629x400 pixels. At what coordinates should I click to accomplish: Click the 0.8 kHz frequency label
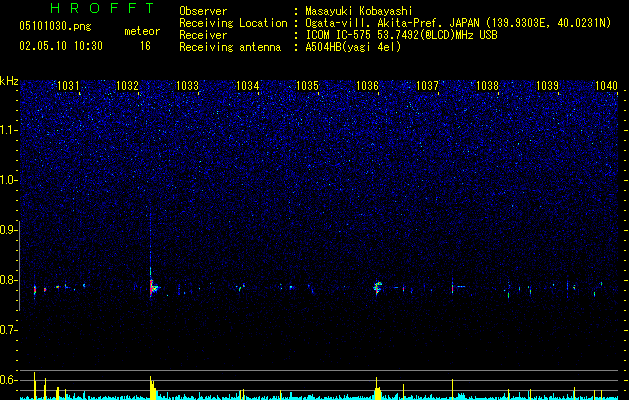click(x=8, y=280)
